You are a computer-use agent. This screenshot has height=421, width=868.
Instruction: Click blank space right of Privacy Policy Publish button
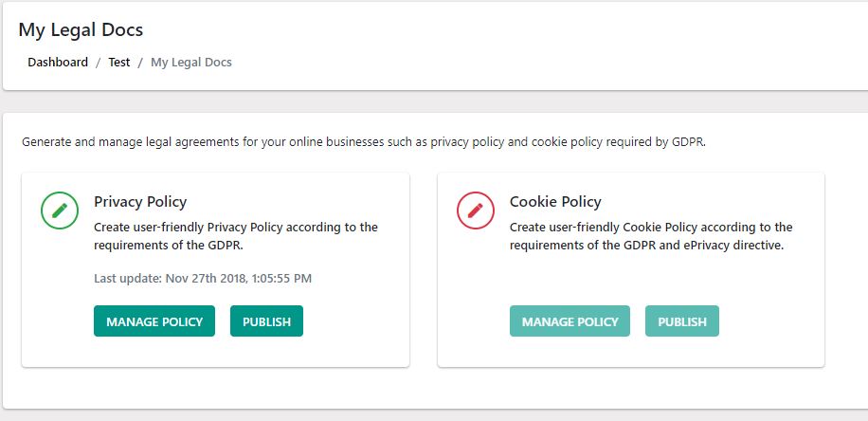pos(355,321)
